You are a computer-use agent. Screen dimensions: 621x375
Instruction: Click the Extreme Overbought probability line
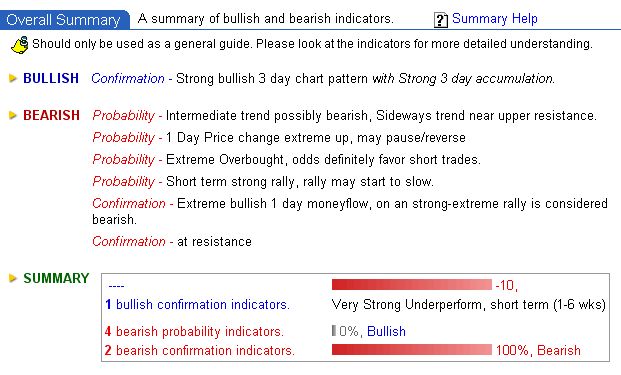286,160
